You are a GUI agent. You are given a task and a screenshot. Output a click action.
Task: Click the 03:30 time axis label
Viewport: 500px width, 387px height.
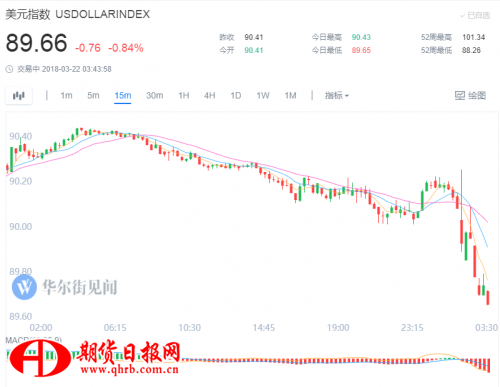pos(486,328)
